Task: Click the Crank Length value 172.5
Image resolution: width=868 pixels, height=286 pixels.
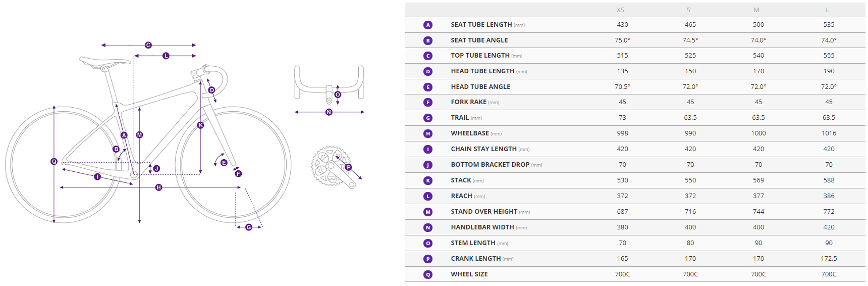Action: [x=829, y=259]
